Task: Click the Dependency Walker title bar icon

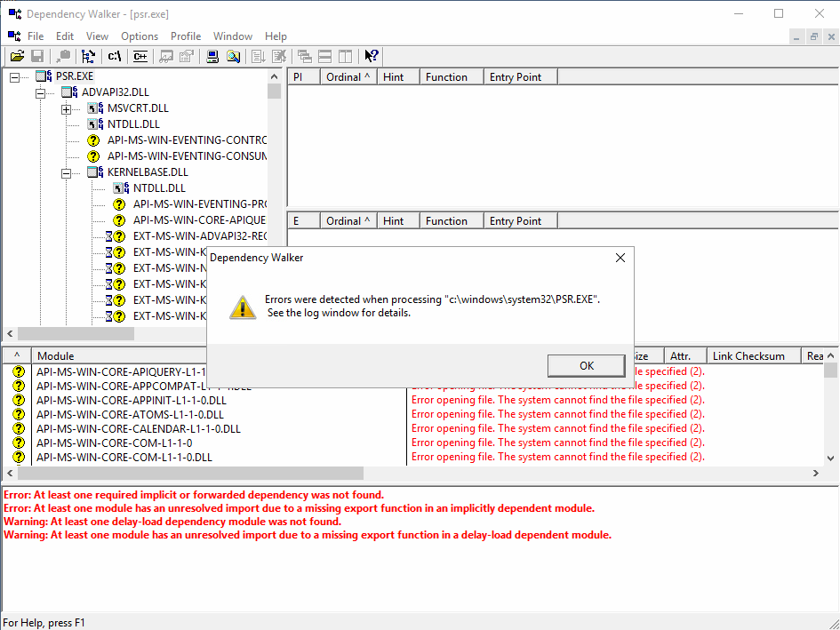Action: [15, 14]
